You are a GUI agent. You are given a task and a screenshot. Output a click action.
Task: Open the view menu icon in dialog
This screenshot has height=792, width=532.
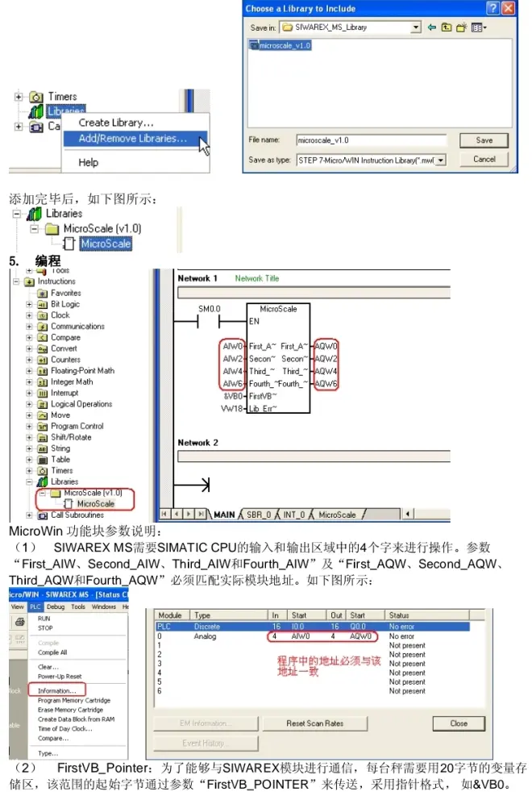479,27
